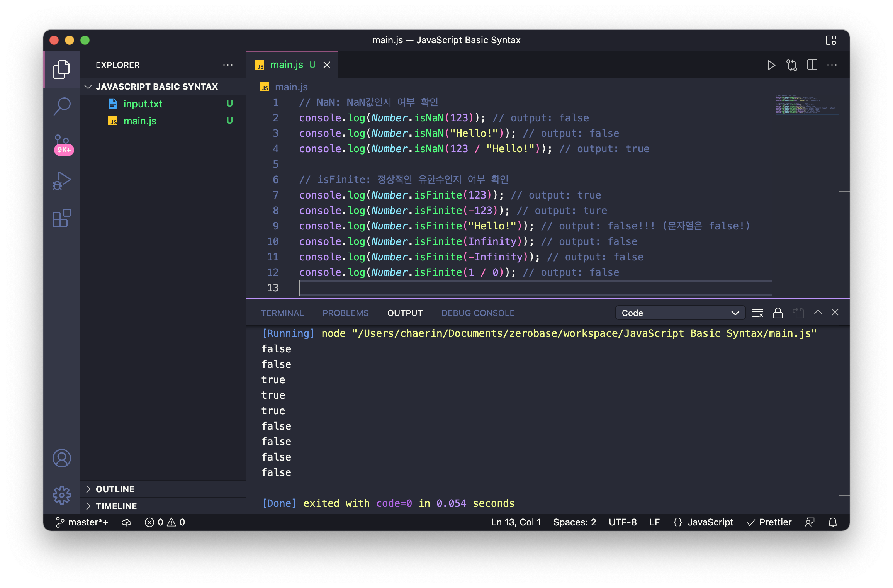
Task: Switch to the DEBUG CONSOLE tab
Action: (x=478, y=313)
